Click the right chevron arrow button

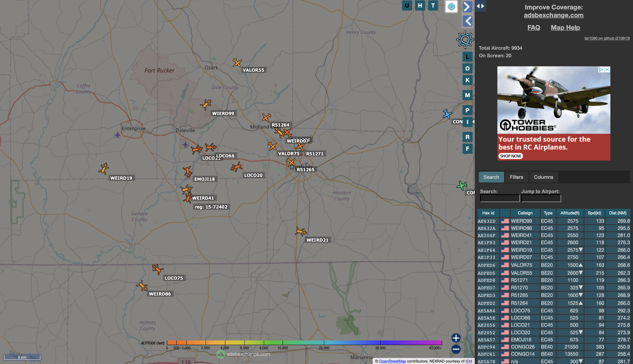click(467, 6)
